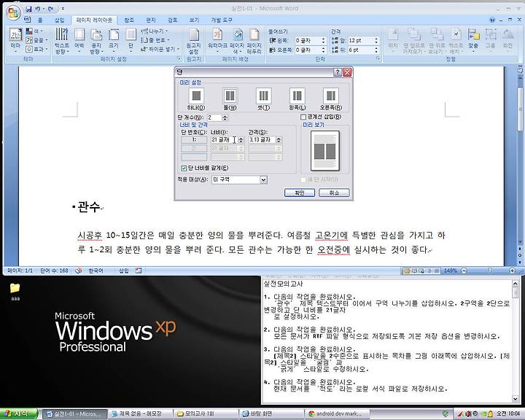Click the 단 개수 stepper arrows
This screenshot has width=525, height=420.
coord(225,117)
